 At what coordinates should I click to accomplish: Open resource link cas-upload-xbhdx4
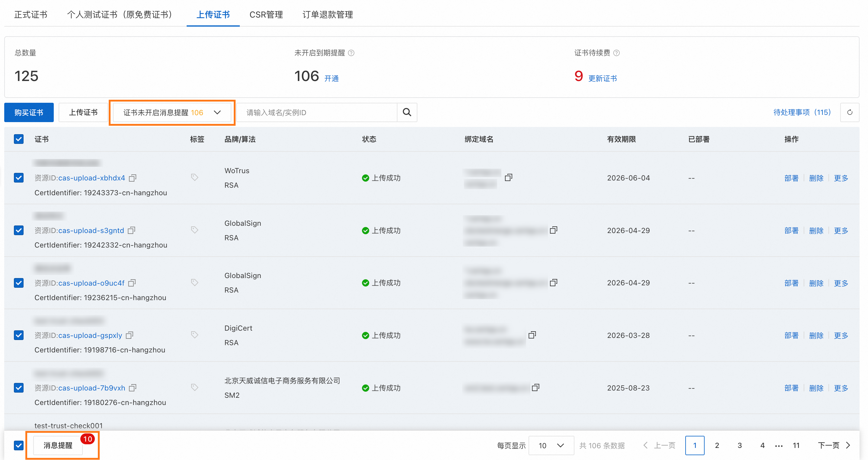pos(92,178)
